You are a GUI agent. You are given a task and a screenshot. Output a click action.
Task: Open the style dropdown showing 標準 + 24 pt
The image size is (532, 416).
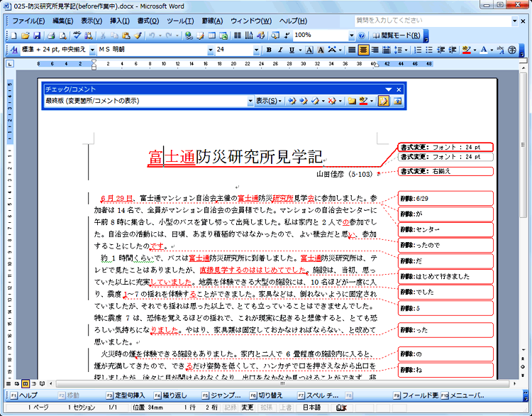[92, 50]
